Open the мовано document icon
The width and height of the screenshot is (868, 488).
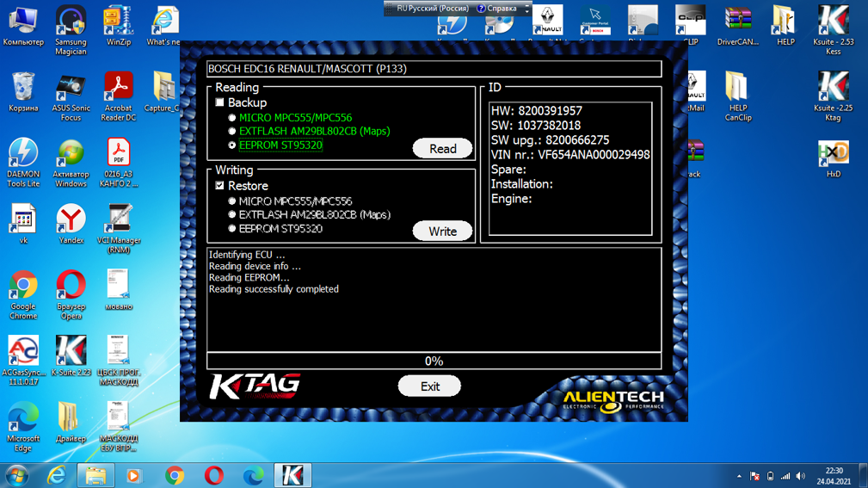(x=119, y=290)
